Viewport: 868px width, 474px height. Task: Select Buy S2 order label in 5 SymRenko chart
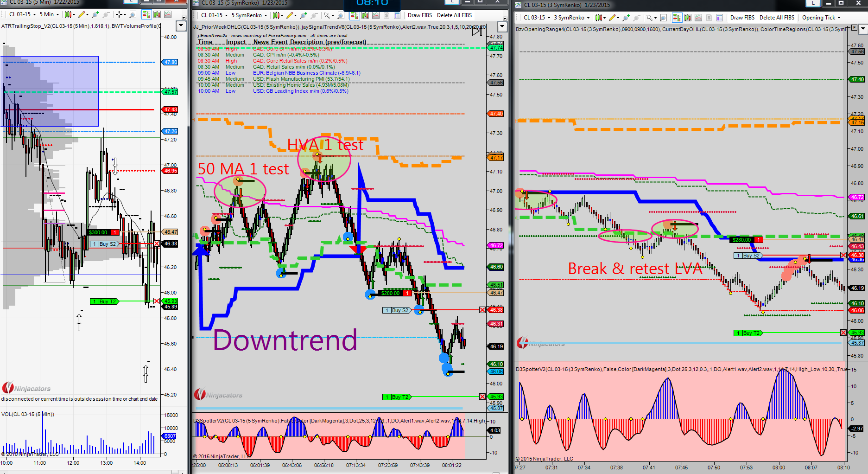click(x=397, y=310)
